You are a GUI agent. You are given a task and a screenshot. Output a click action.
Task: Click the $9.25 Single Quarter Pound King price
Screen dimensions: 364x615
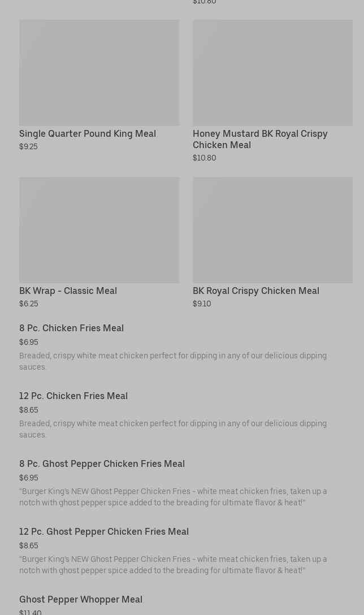pos(28,147)
